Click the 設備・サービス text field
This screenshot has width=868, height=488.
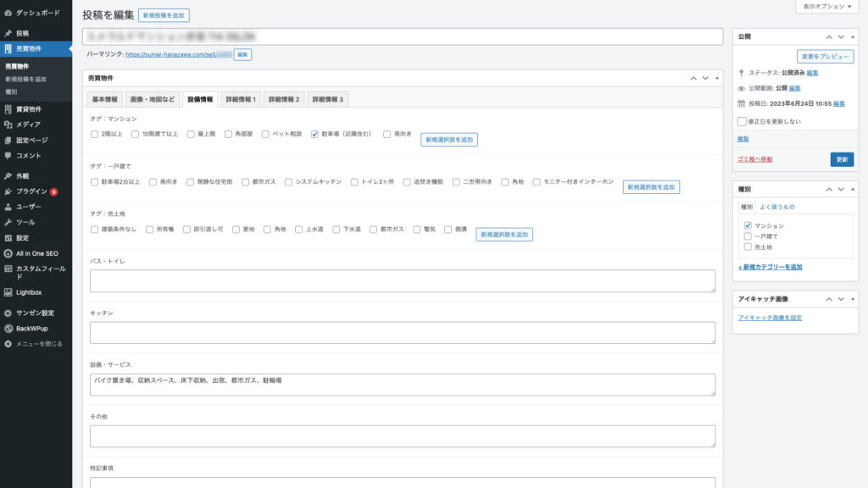tap(403, 385)
